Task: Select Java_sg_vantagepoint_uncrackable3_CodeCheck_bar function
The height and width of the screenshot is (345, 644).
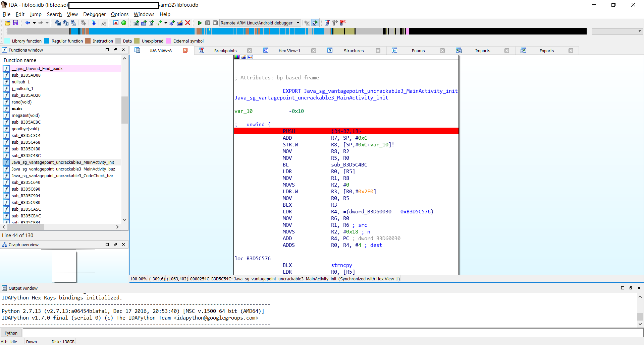Action: coord(62,176)
